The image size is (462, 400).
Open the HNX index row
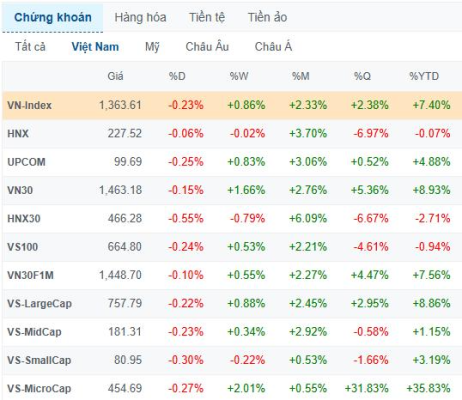[x=232, y=134]
